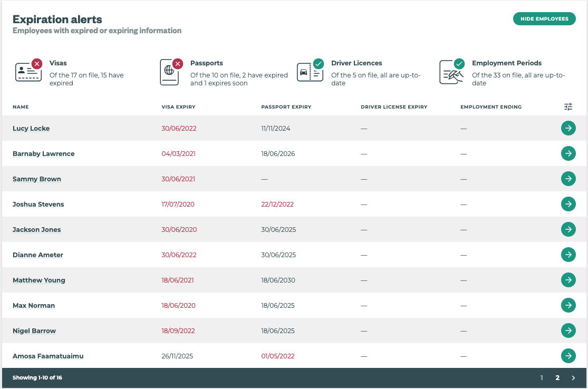588x389 pixels.
Task: Click arrow button for Matthew Young
Action: pos(568,280)
